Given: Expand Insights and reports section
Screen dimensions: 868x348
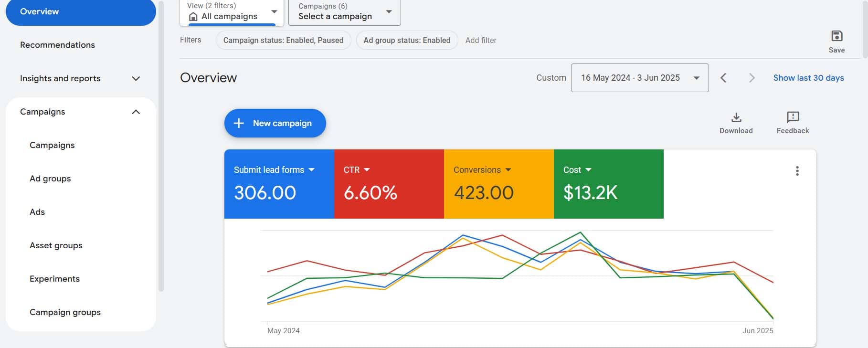Looking at the screenshot, I should 136,78.
